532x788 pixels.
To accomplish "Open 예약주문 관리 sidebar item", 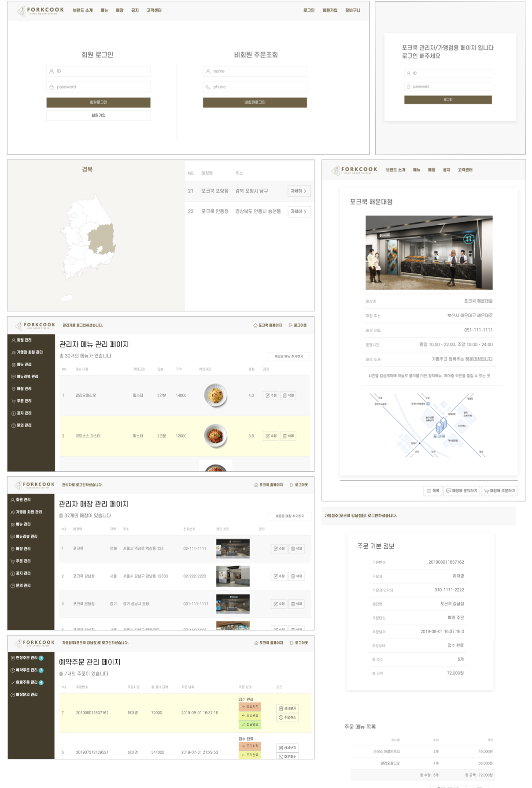I will [27, 670].
